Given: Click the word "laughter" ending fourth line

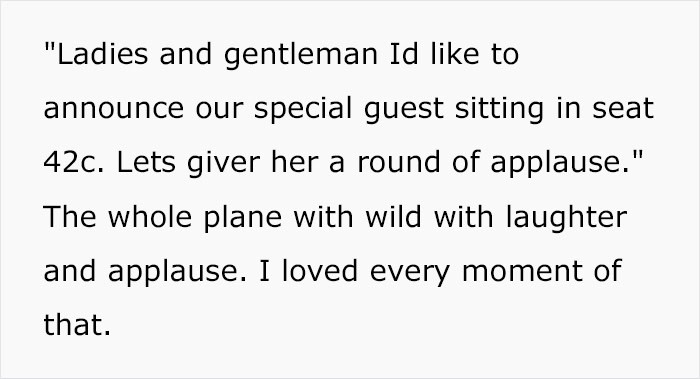Looking at the screenshot, I should tap(566, 219).
